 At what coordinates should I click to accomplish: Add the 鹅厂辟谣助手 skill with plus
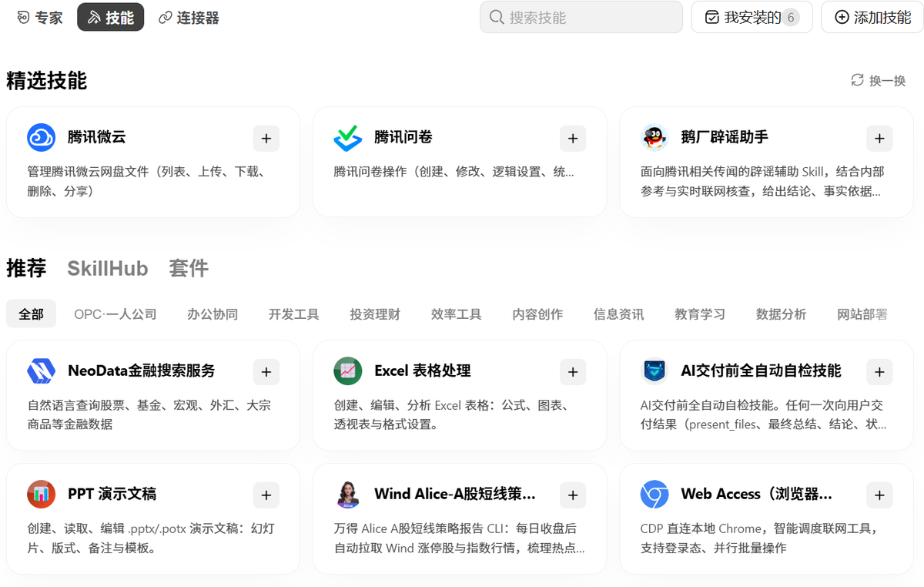[879, 139]
